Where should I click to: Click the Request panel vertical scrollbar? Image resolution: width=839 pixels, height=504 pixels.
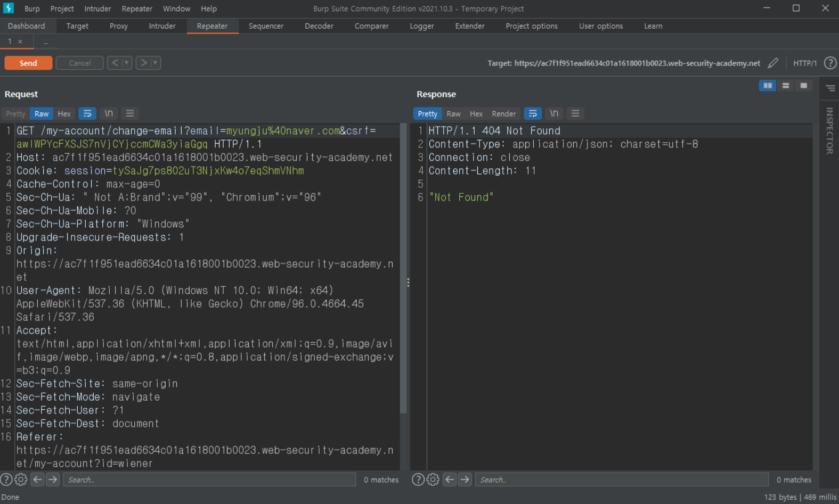click(403, 269)
